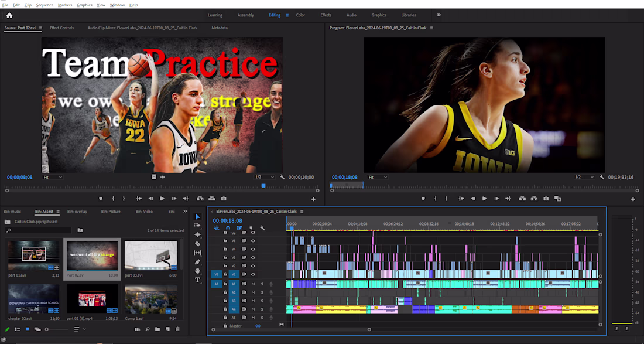Open the Sequence menu
Screen dimensions: 644x344
tap(44, 5)
